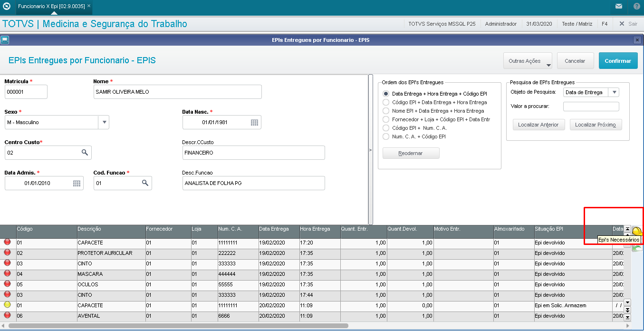This screenshot has width=644, height=331.
Task: Click Hora Entrega cell 17:44
Action: [319, 295]
